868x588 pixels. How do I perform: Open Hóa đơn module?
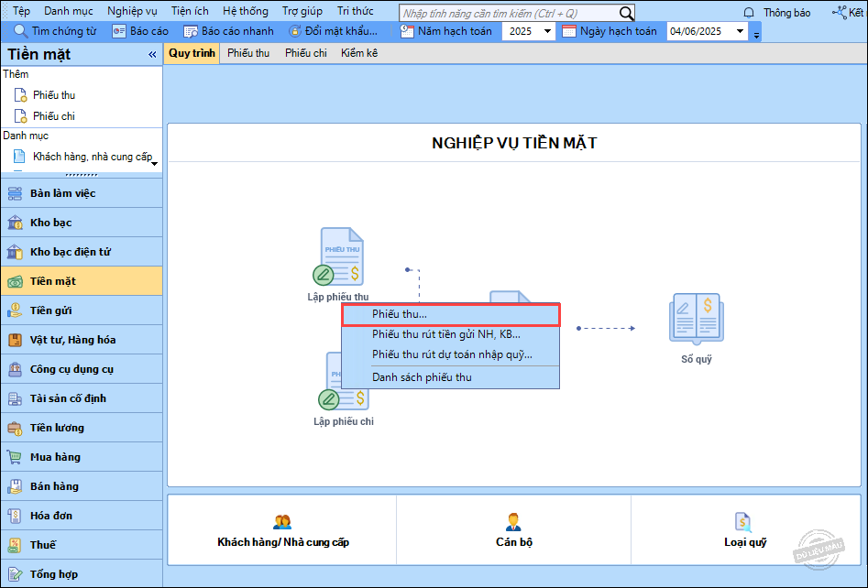click(x=82, y=516)
